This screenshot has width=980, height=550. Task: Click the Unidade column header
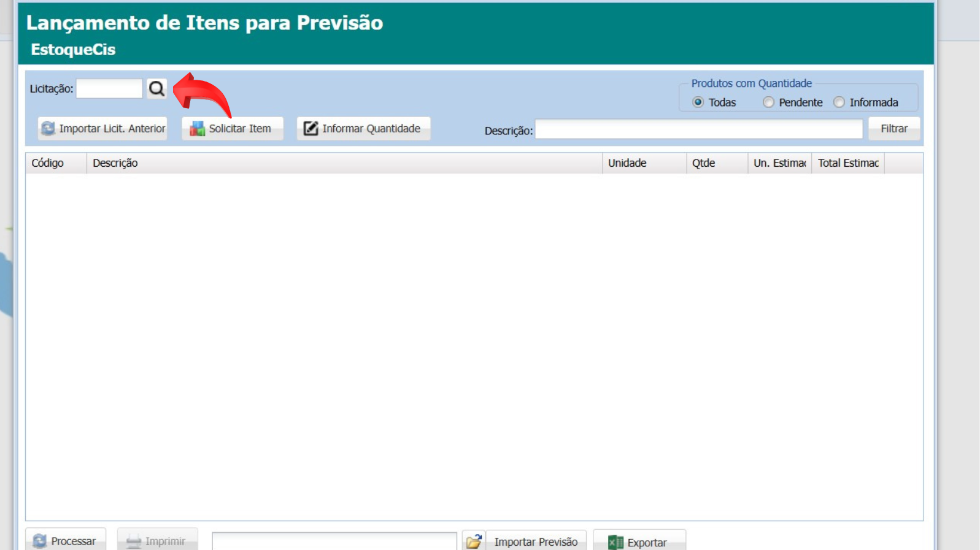pyautogui.click(x=644, y=163)
